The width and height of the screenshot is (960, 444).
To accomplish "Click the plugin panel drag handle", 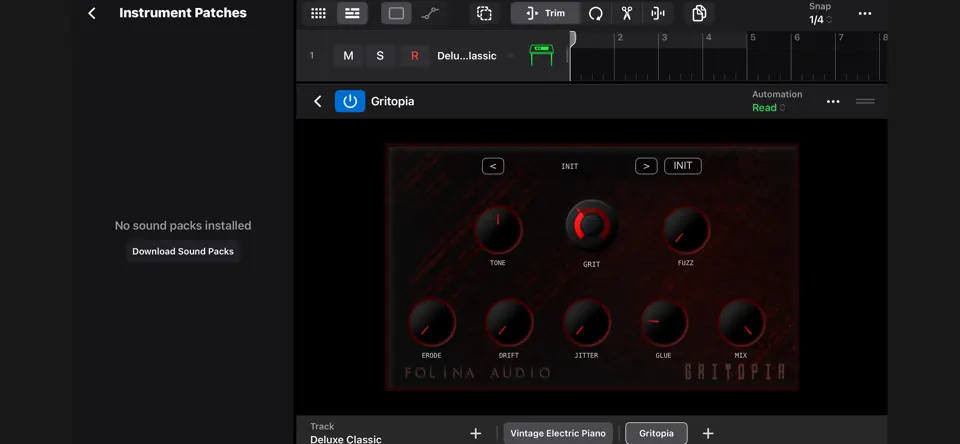I will pyautogui.click(x=865, y=102).
